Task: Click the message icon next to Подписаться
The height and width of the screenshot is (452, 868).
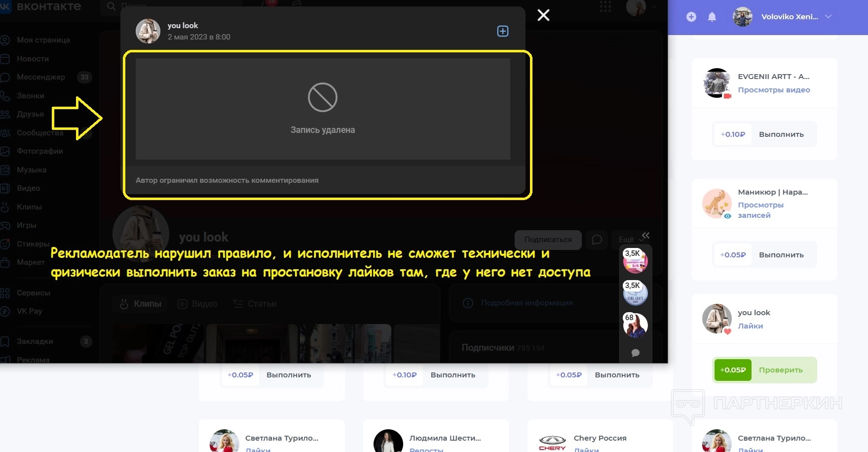Action: point(597,240)
